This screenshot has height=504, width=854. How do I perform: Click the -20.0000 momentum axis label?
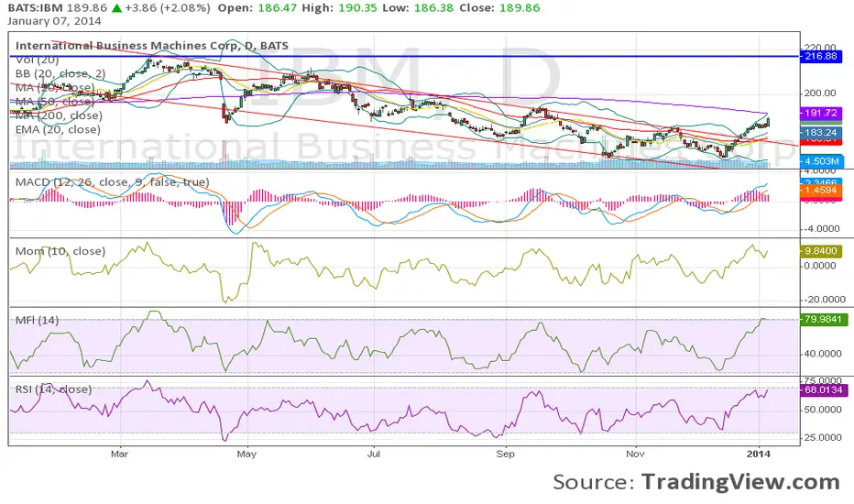pos(823,299)
